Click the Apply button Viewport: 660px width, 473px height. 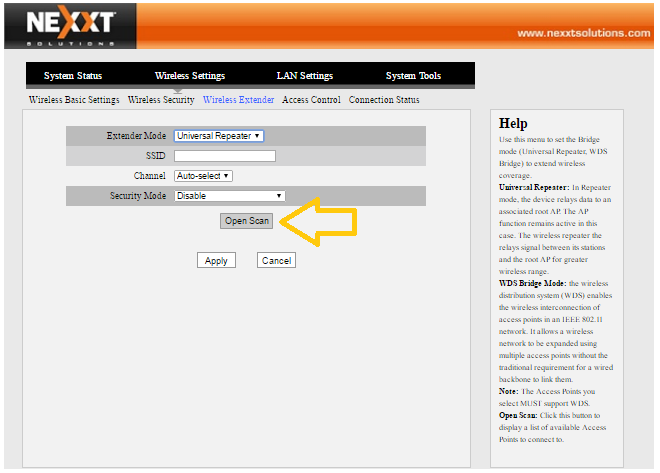coord(216,260)
